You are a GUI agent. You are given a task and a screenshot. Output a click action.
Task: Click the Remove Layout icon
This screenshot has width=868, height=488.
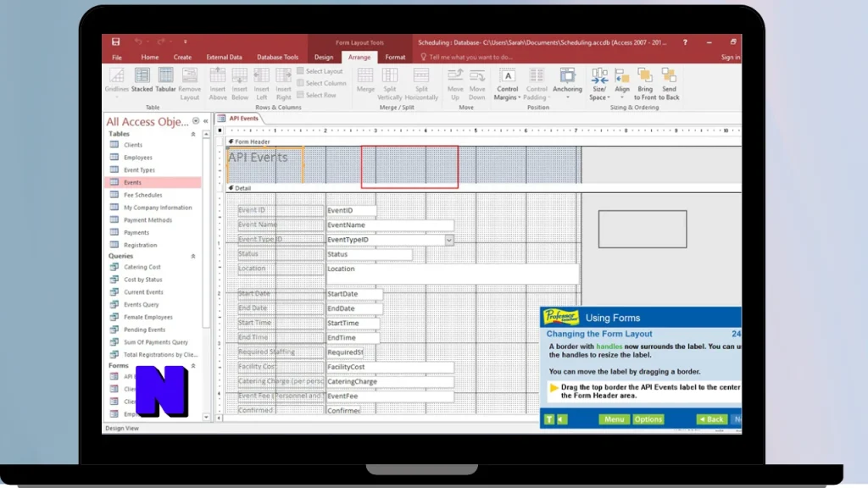(x=189, y=84)
